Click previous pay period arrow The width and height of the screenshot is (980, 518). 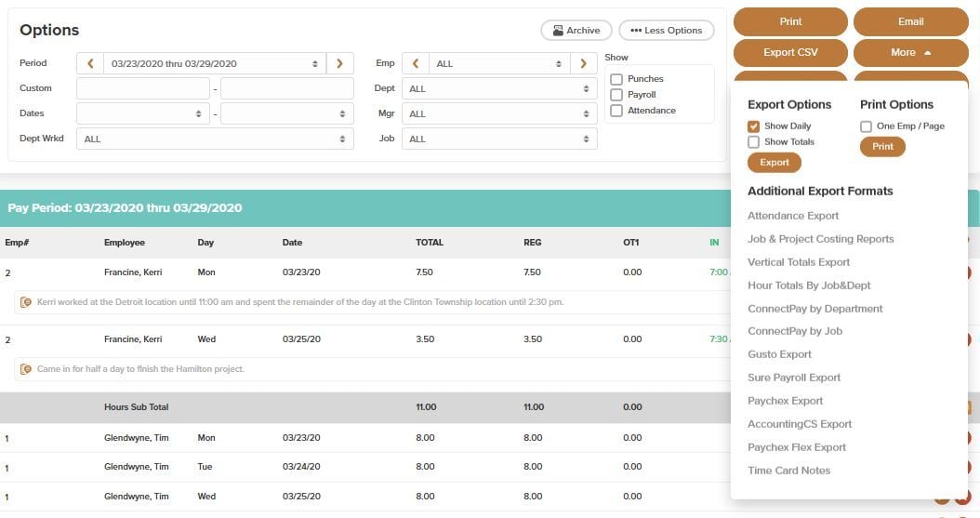coord(90,63)
